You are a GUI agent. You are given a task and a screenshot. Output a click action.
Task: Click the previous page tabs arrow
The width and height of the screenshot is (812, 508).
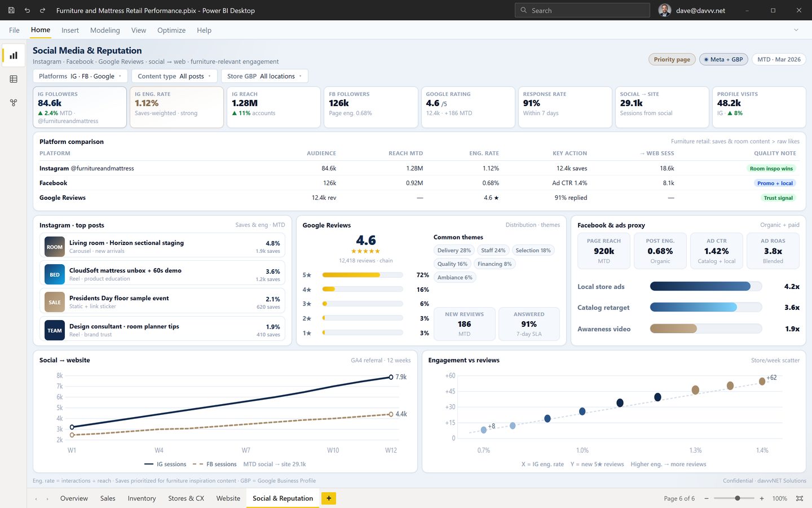click(x=36, y=499)
